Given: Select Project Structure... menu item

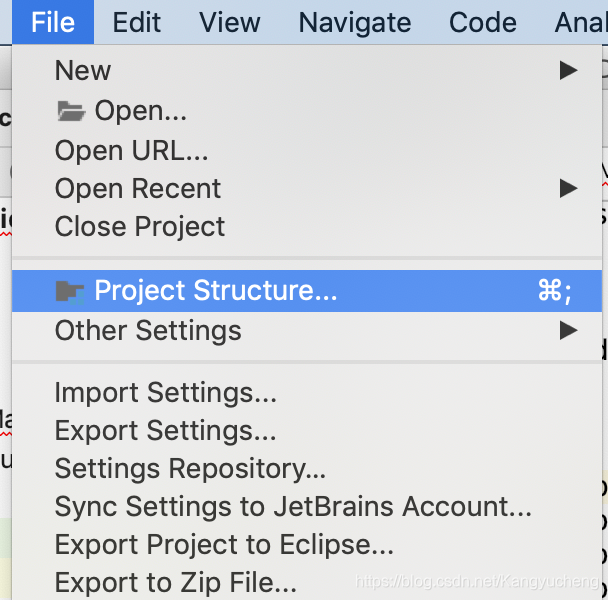Looking at the screenshot, I should tap(215, 291).
